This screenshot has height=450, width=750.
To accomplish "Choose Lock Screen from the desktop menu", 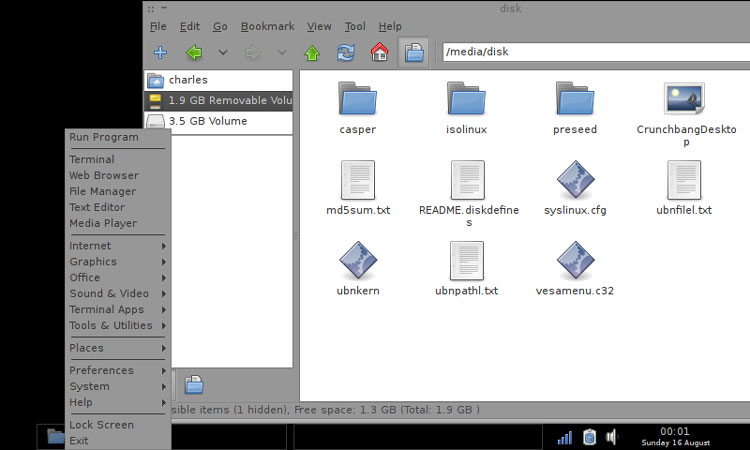I will (118, 425).
